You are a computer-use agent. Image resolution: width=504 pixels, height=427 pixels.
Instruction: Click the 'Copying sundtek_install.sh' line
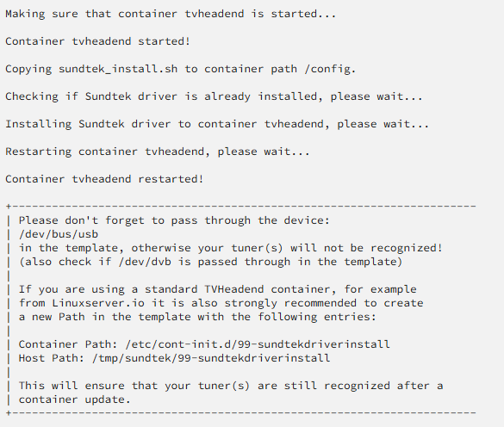pos(181,69)
